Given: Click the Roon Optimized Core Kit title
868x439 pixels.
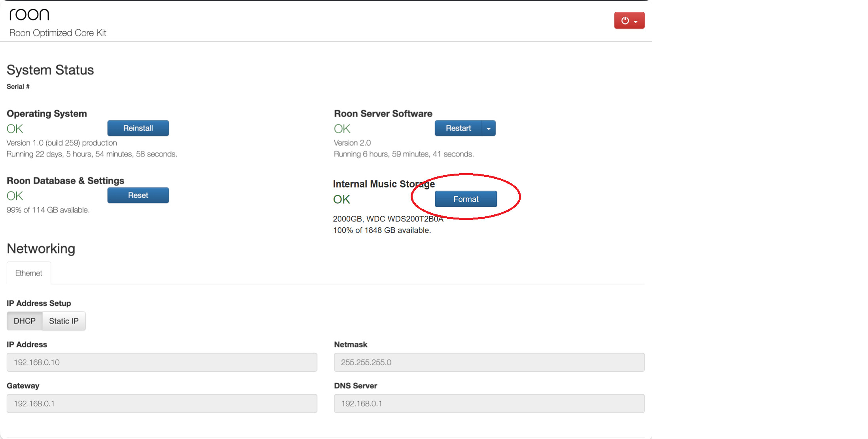Looking at the screenshot, I should (58, 33).
